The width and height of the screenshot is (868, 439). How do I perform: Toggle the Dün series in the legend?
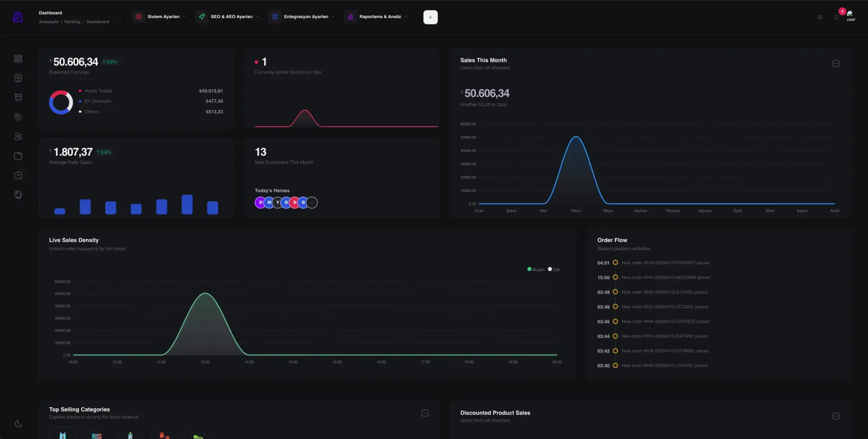click(x=554, y=269)
